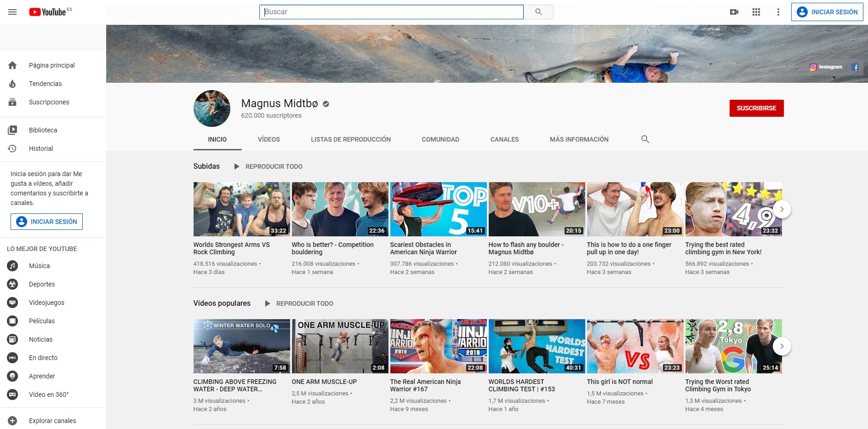Click the Historial clock icon
868x429 pixels.
[12, 149]
